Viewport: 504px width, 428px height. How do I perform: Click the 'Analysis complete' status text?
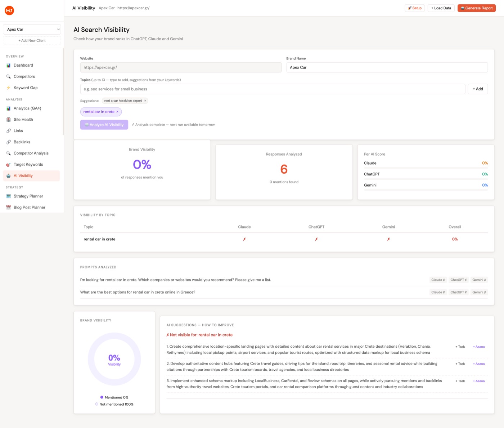(173, 125)
